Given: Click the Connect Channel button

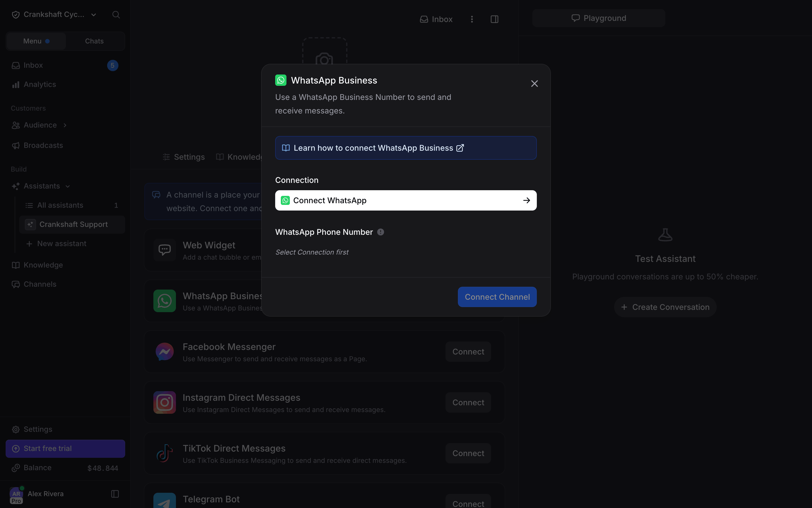Looking at the screenshot, I should click(x=497, y=297).
